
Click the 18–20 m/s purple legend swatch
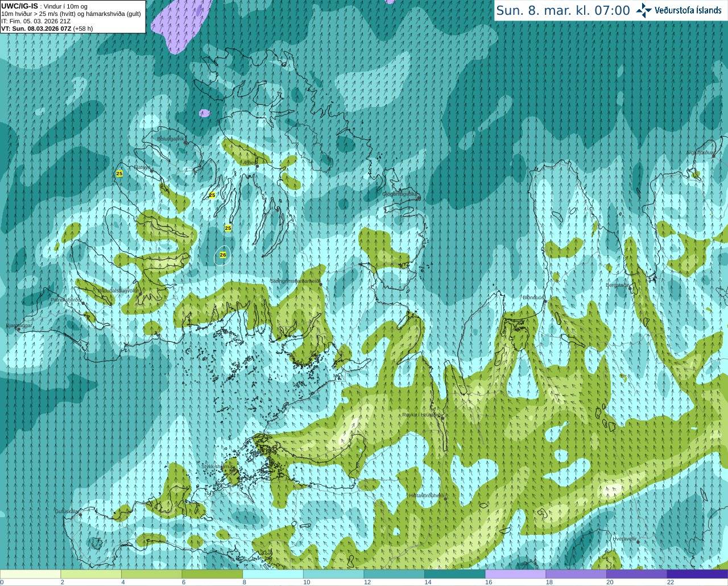[x=576, y=574]
